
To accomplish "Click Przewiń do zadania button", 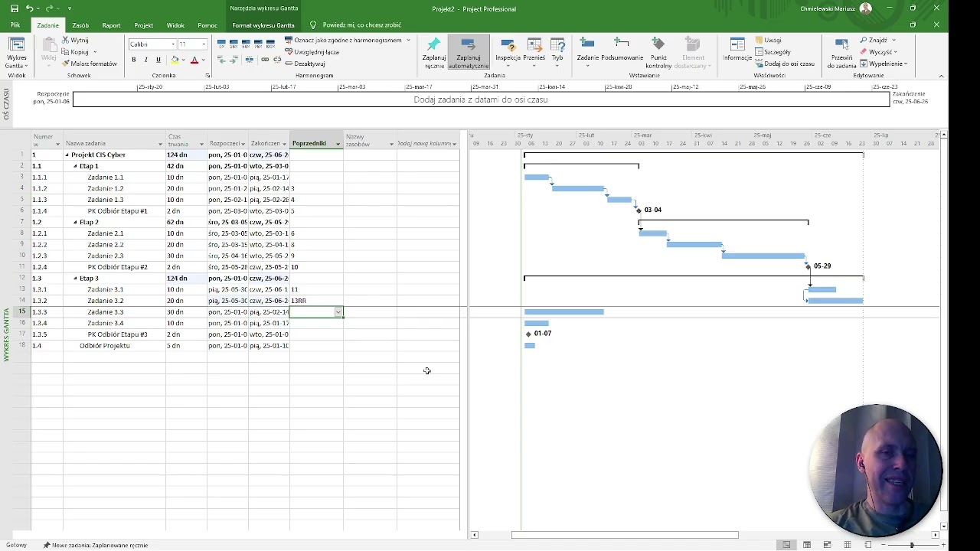I will (x=841, y=52).
